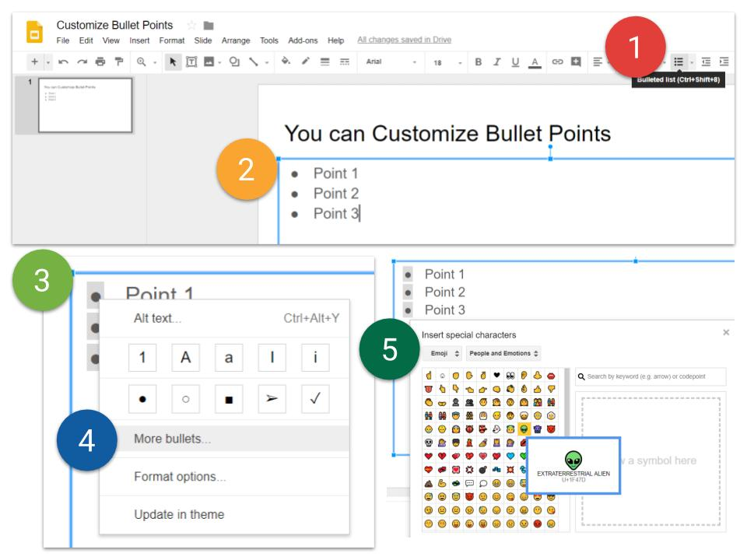Click the Redo arrow icon
The image size is (747, 560).
(x=82, y=61)
